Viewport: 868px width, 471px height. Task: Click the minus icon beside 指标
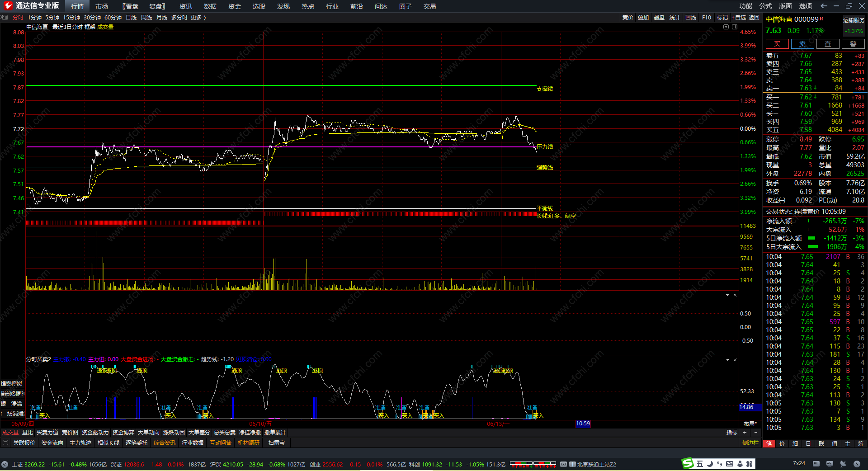(755, 433)
